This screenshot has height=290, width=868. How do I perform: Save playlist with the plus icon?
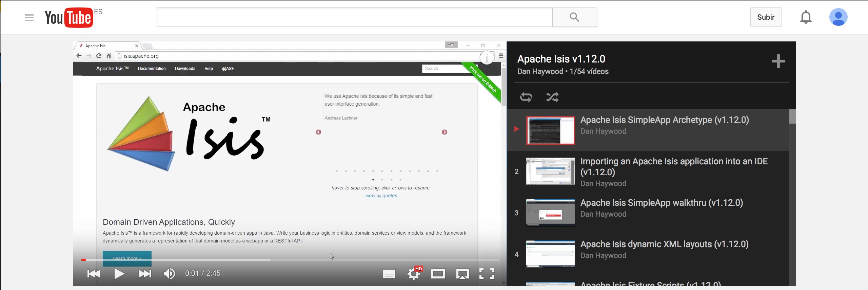tap(778, 61)
